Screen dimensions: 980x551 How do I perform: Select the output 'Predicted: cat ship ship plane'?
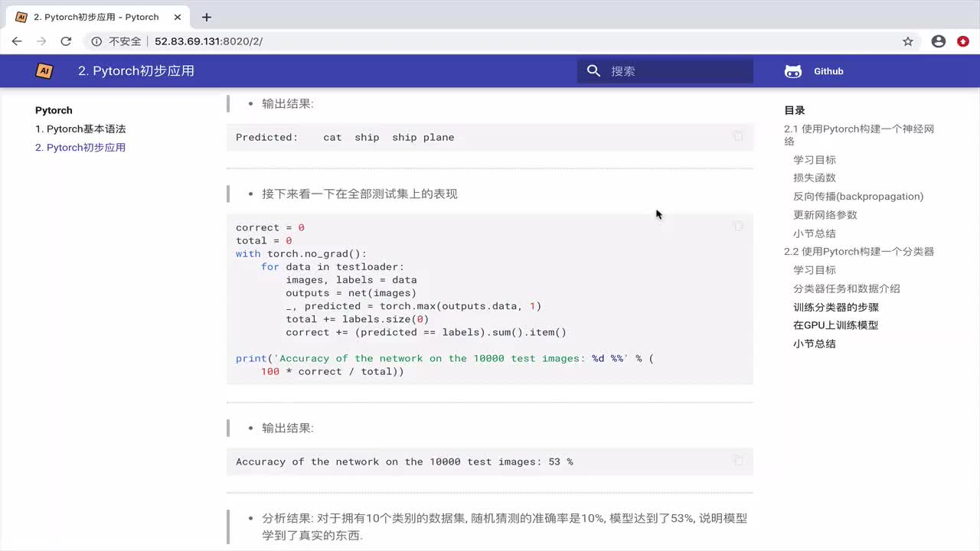pos(345,137)
